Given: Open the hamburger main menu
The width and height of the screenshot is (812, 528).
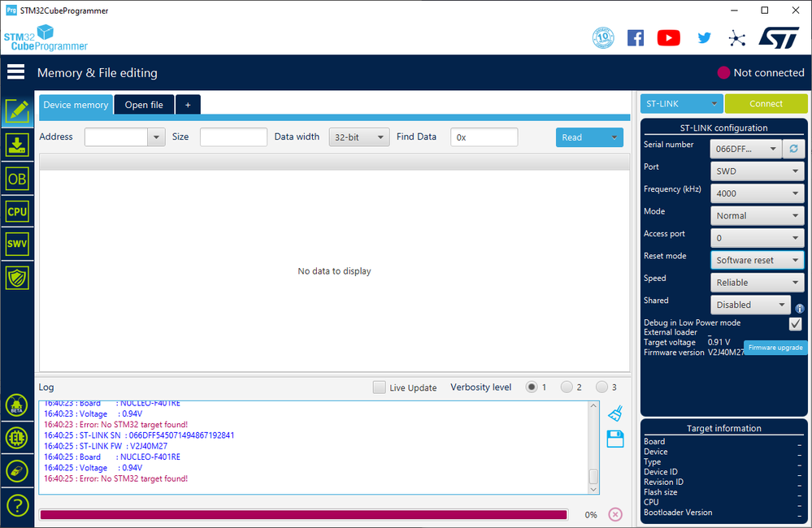Looking at the screenshot, I should (15, 72).
